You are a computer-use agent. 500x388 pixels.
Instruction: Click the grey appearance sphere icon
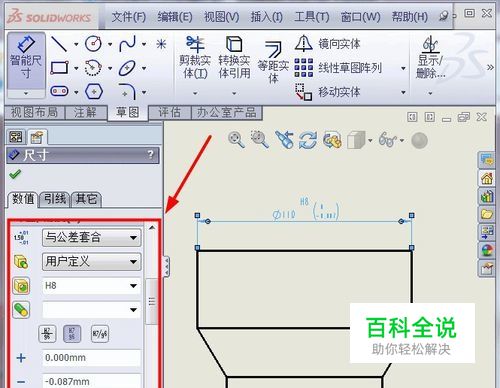click(x=419, y=140)
